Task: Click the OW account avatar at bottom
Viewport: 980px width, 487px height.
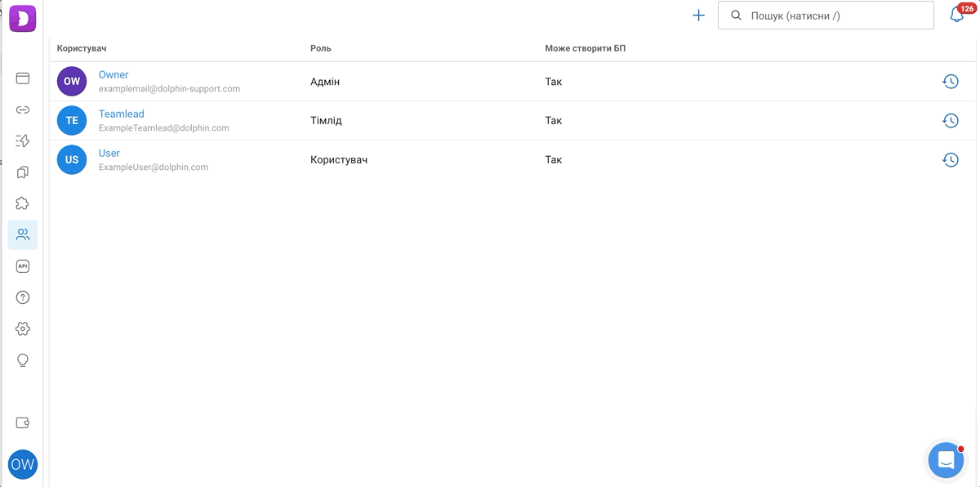Action: [23, 464]
